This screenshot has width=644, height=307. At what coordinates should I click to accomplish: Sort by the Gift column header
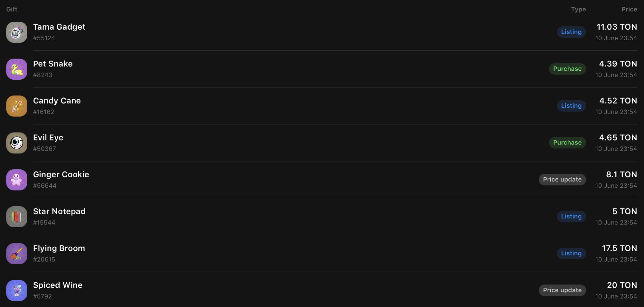(12, 9)
